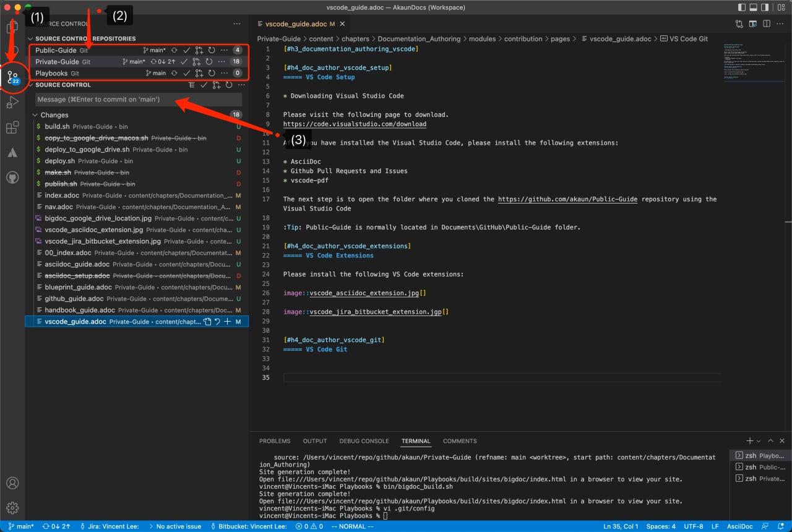Open the Run and Debug view
The width and height of the screenshot is (792, 532).
coord(12,103)
